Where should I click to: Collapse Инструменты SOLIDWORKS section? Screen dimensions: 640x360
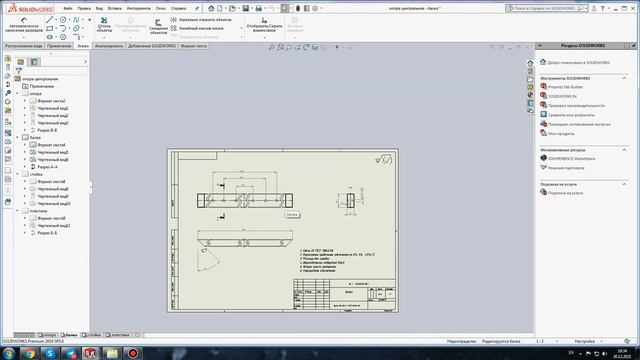[x=624, y=78]
